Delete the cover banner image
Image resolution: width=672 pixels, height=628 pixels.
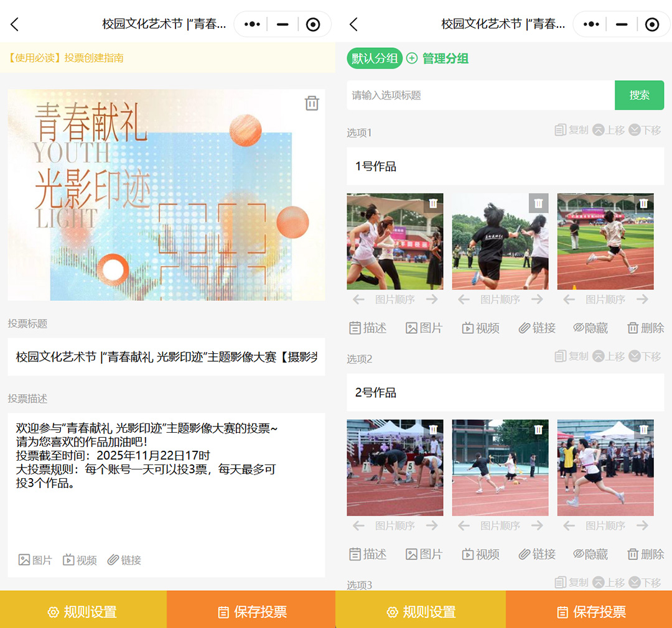tap(312, 103)
